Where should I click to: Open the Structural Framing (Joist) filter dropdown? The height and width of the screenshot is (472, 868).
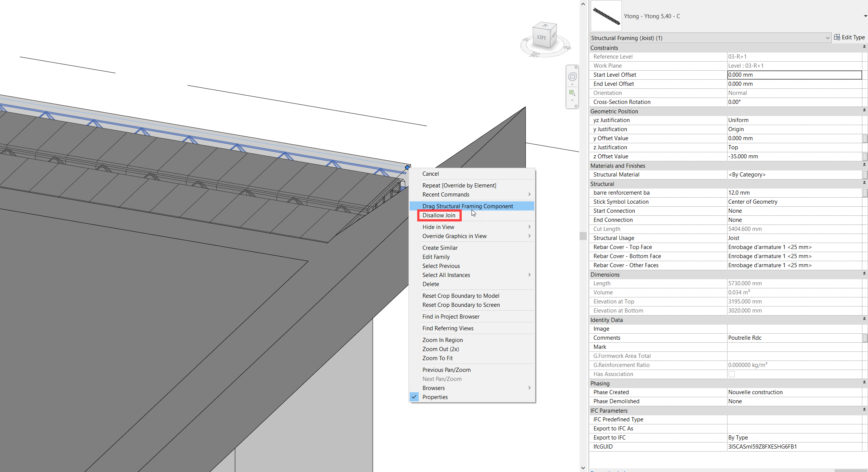(x=828, y=37)
